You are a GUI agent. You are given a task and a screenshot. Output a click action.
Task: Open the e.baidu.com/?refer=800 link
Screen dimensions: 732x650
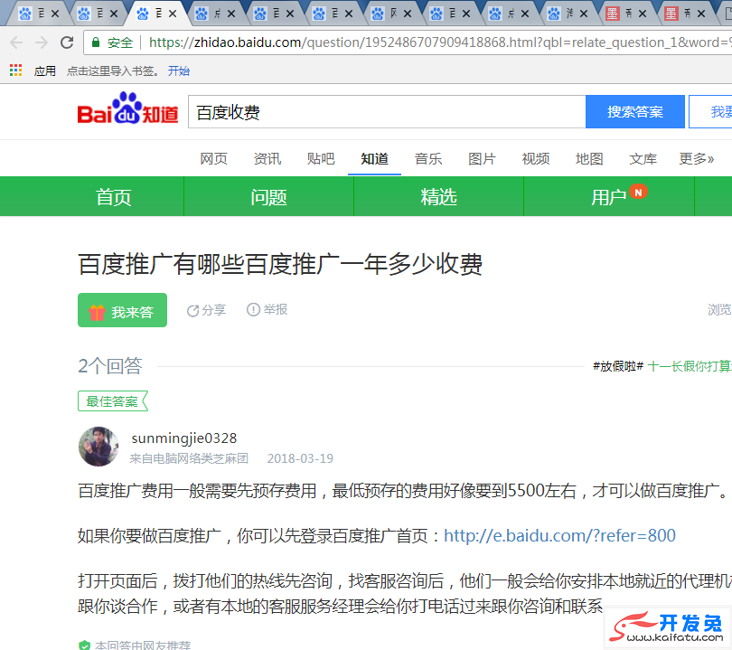point(560,536)
